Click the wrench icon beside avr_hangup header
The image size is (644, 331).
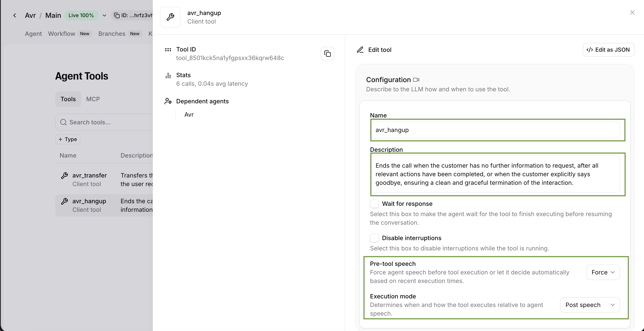point(170,17)
